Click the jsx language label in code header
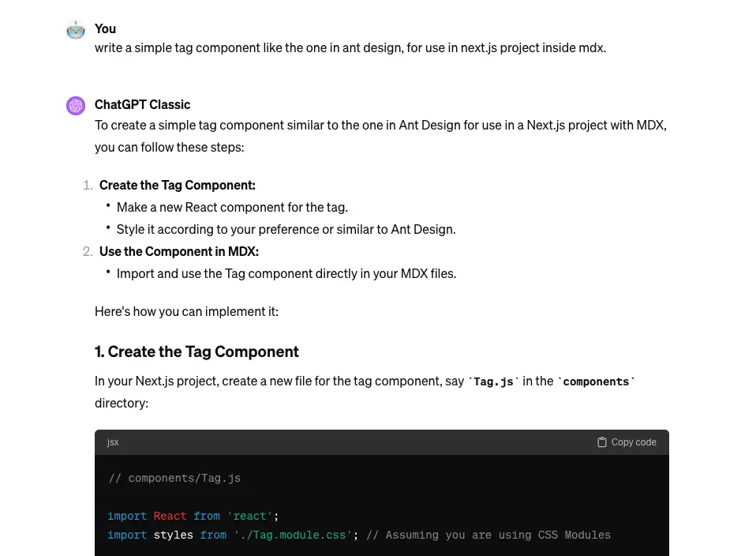The width and height of the screenshot is (756, 556). [x=113, y=442]
